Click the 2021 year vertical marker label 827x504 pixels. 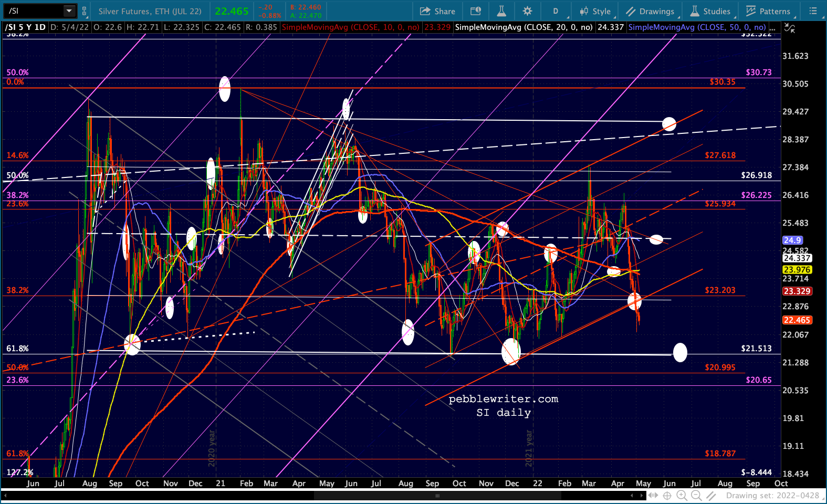click(529, 448)
